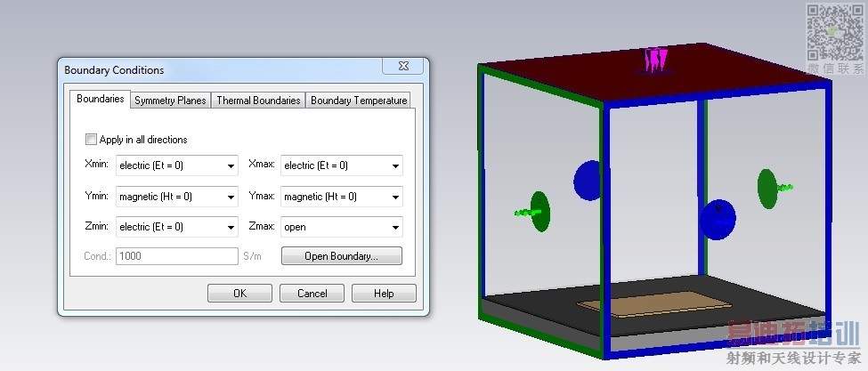Click the Open Boundary... button
868x371 pixels.
(x=342, y=256)
